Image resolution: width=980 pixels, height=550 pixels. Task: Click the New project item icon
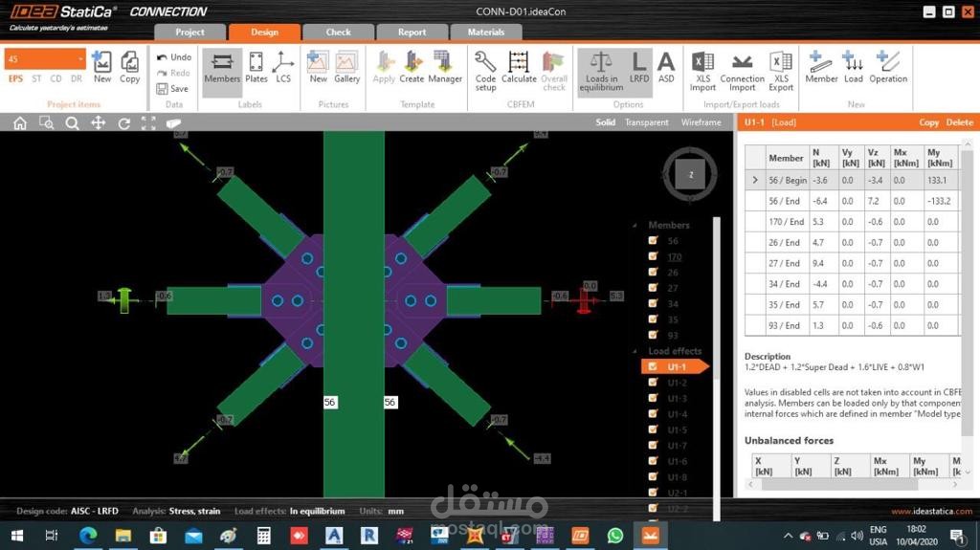tap(102, 67)
